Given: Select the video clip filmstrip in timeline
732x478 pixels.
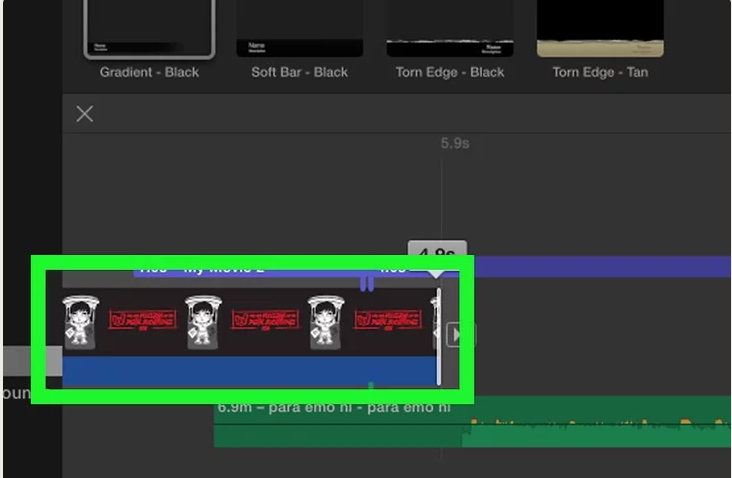Looking at the screenshot, I should [x=250, y=322].
